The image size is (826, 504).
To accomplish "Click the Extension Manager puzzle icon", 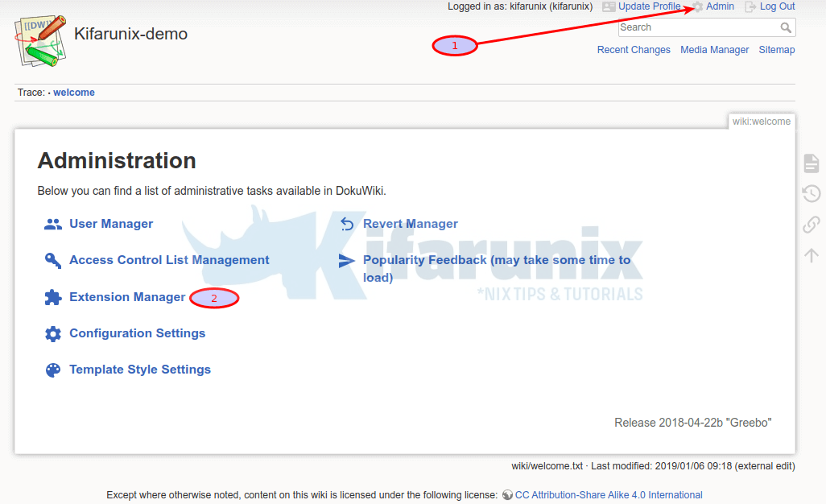I will pos(52,298).
